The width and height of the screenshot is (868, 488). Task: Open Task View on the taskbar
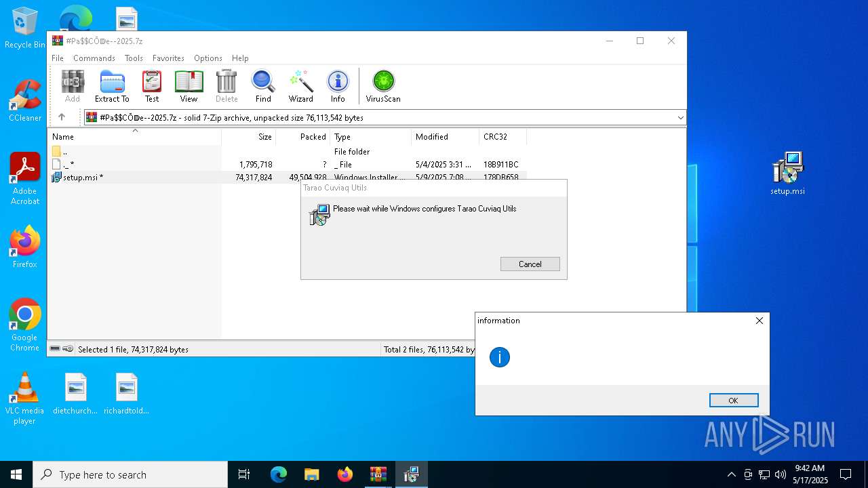pos(244,474)
